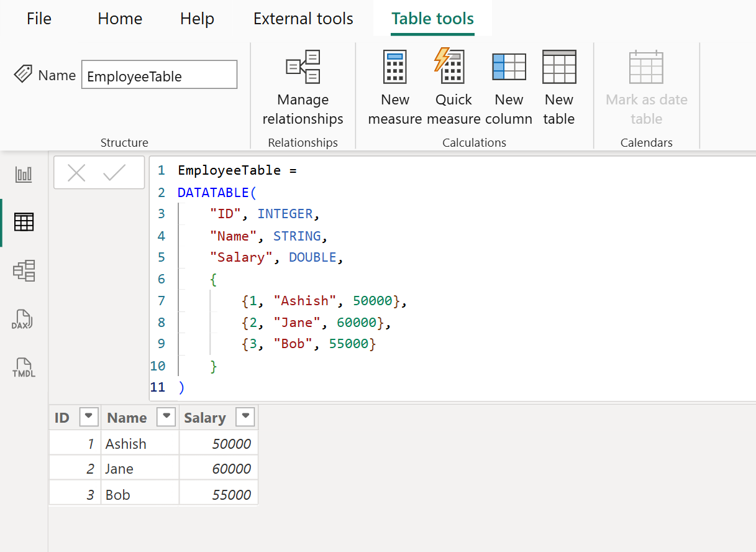Commit the DAX formula with the checkmark
Screen dimensions: 756x552
112,173
